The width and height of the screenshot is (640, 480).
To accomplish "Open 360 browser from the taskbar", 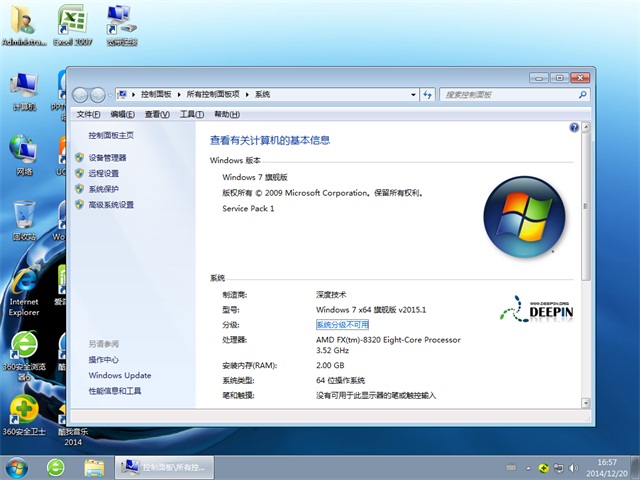I will pyautogui.click(x=56, y=468).
